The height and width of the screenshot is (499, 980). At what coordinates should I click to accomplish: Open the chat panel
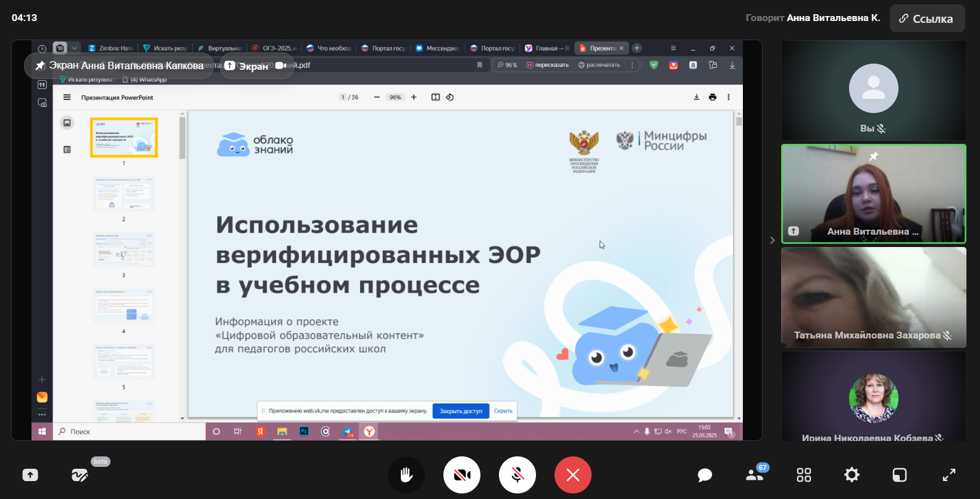point(705,474)
